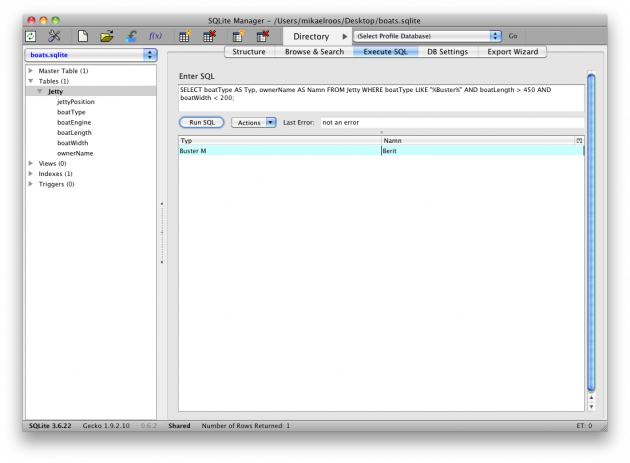630x463 pixels.
Task: Select the Buster M result cell
Action: click(x=280, y=151)
